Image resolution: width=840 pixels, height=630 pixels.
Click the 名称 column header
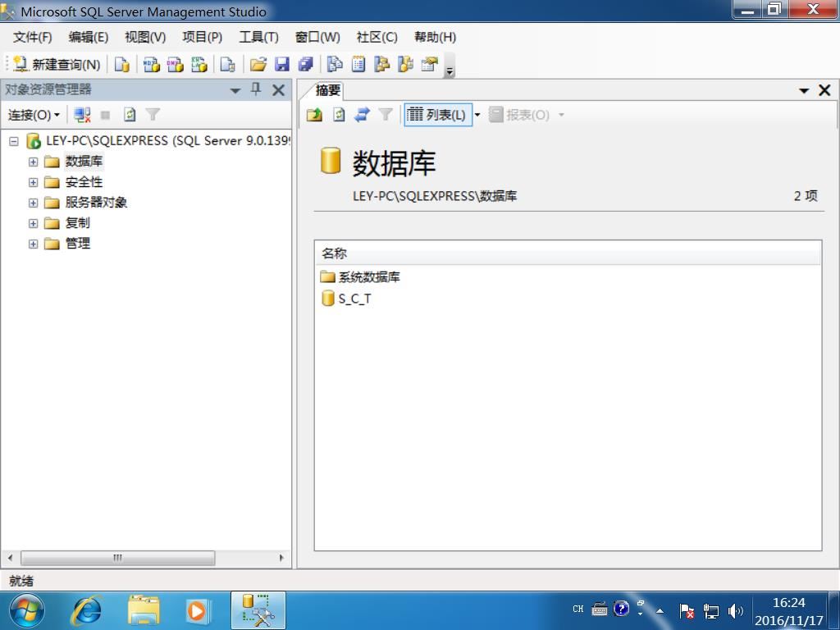coord(568,253)
